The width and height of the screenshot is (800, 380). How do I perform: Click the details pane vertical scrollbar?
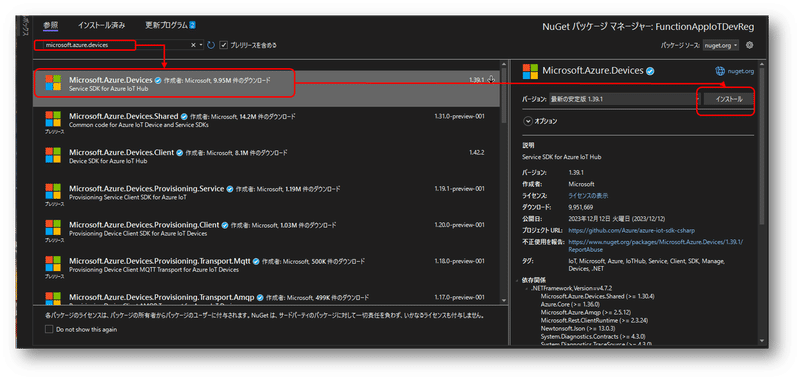[x=762, y=145]
